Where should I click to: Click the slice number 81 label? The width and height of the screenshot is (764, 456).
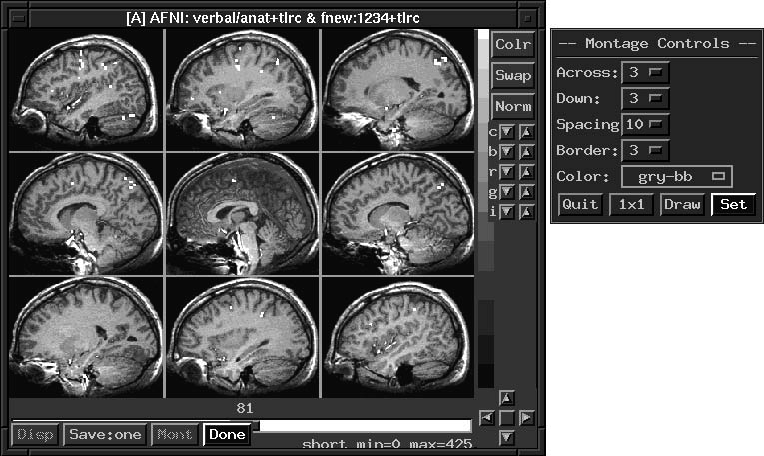pyautogui.click(x=245, y=408)
